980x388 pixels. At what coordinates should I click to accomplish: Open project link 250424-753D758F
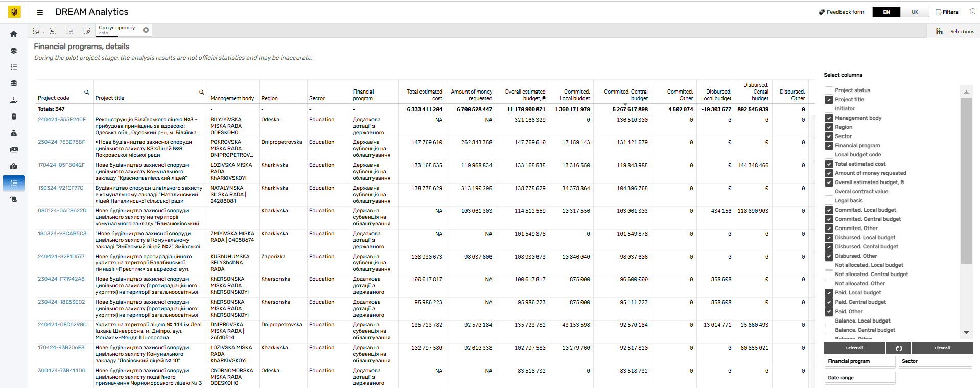pos(61,142)
